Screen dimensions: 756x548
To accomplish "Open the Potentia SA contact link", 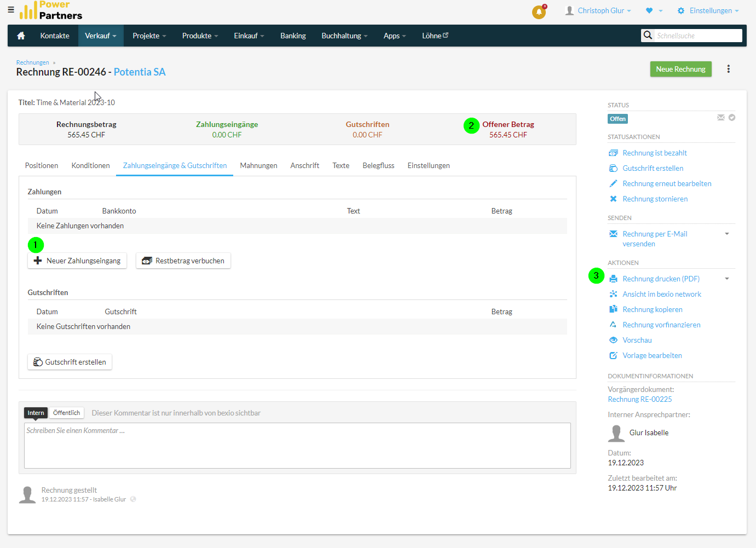I will [x=140, y=72].
